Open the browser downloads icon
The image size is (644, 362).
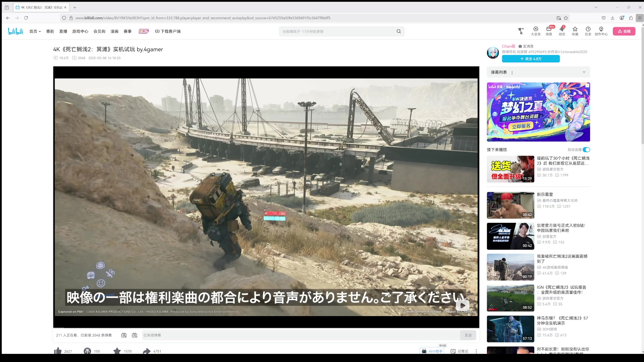pos(612,18)
